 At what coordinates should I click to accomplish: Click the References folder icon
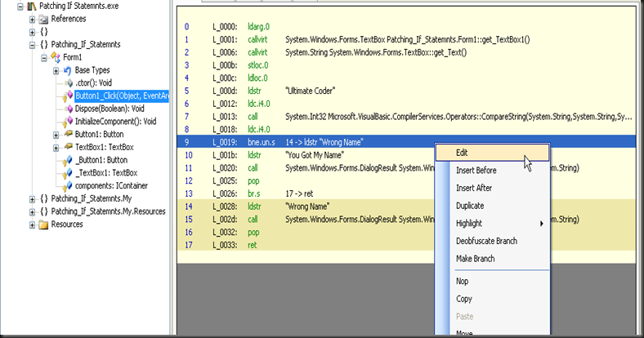pos(43,18)
